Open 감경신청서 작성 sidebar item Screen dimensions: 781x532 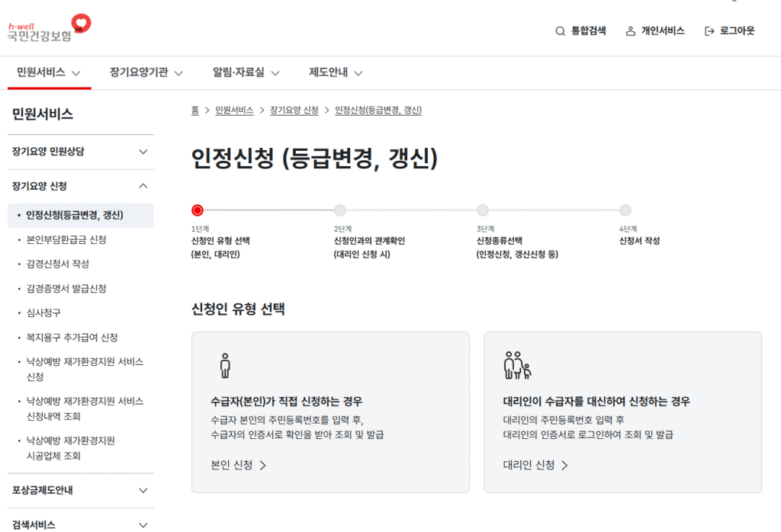point(57,264)
